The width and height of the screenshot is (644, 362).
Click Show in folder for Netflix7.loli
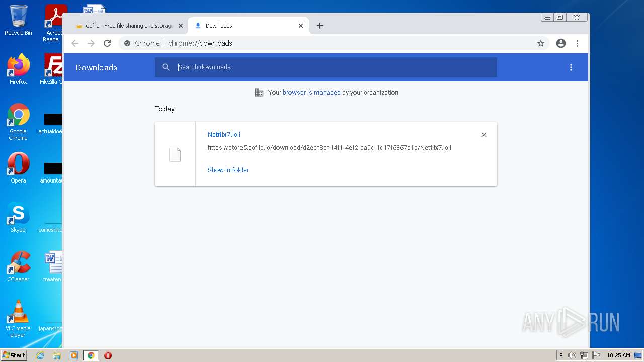[x=228, y=170]
